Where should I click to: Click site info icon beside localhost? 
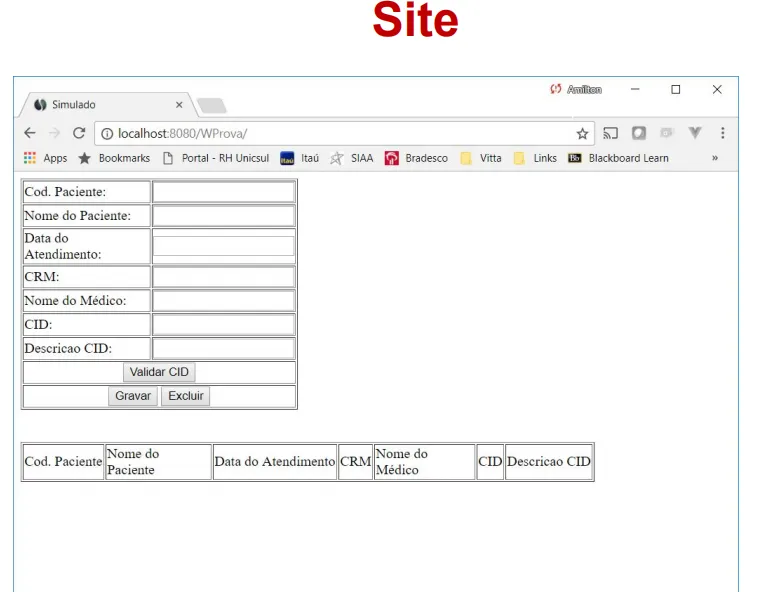107,134
